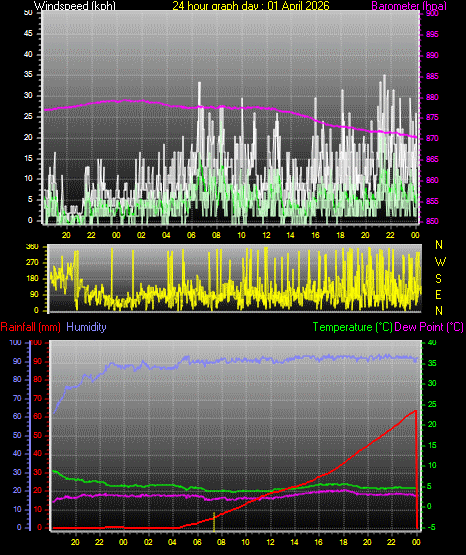The image size is (466, 555).
Task: Click the Barometer (hpa) axis title
Action: (409, 6)
